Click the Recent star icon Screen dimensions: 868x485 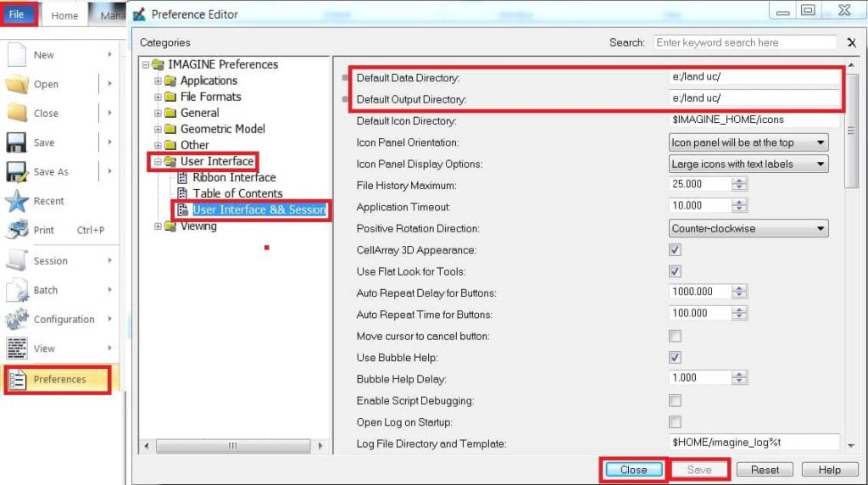coord(17,201)
